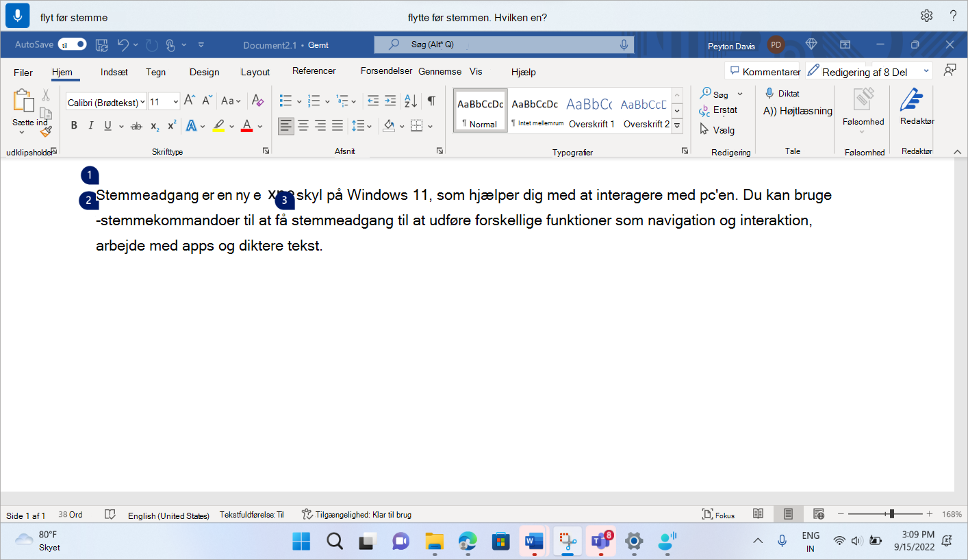Decrease font size with shrink font icon
The width and height of the screenshot is (968, 560).
[x=207, y=101]
